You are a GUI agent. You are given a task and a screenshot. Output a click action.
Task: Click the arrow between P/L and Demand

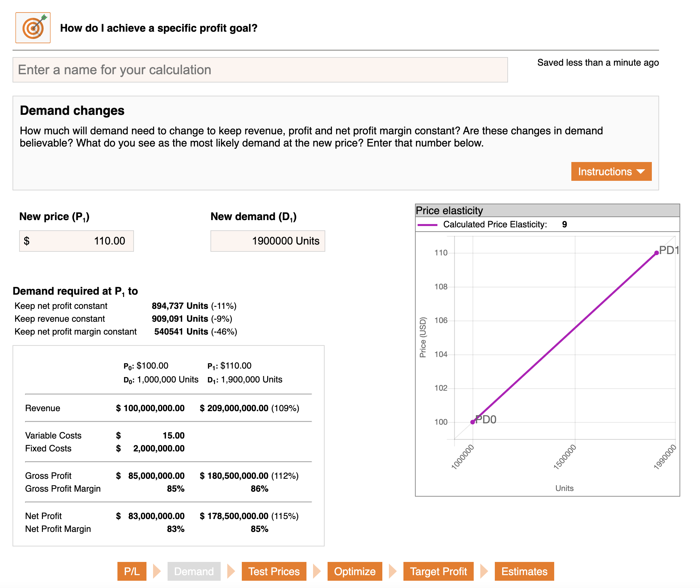(157, 571)
